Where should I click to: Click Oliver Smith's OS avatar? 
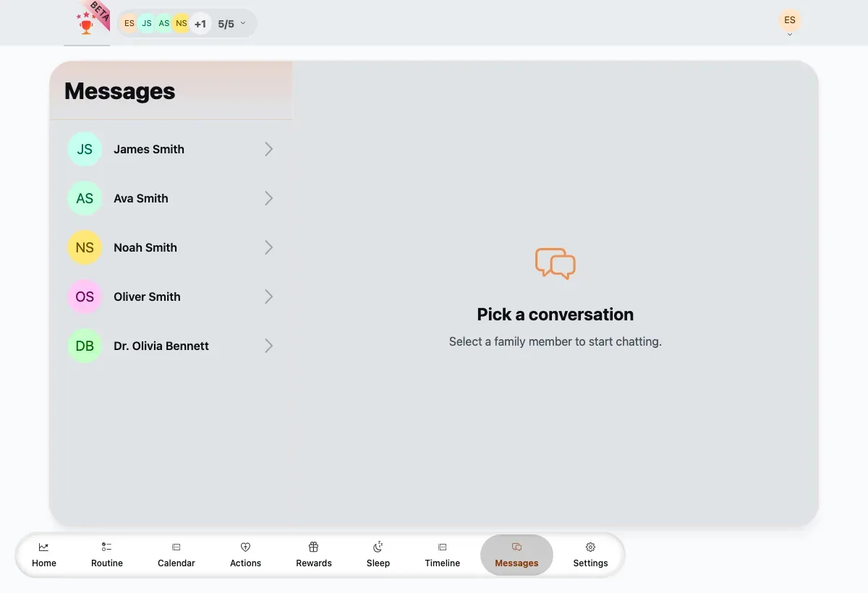(85, 296)
